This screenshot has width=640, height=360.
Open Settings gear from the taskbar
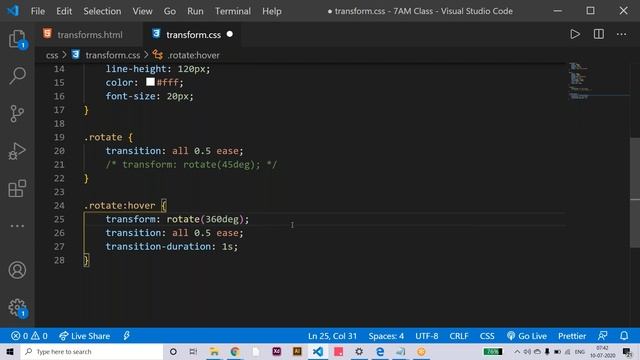(x=359, y=351)
